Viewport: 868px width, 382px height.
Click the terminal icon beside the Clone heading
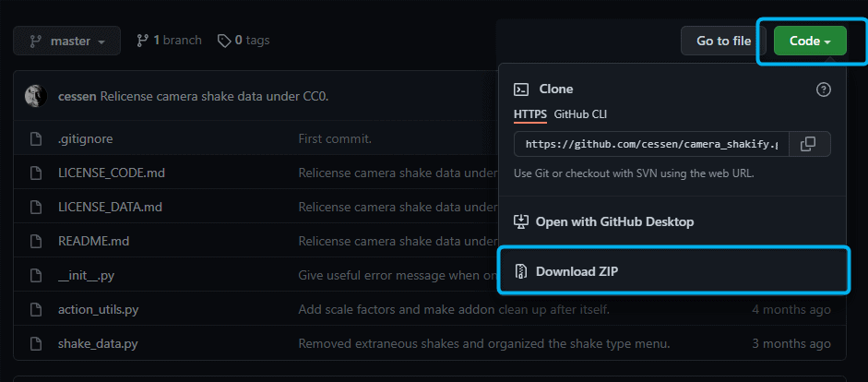[521, 90]
